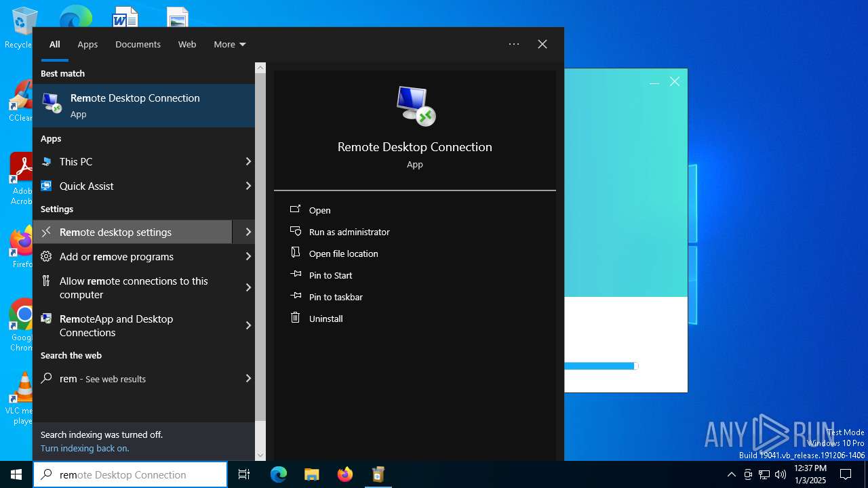Click the Open action icon

(295, 209)
